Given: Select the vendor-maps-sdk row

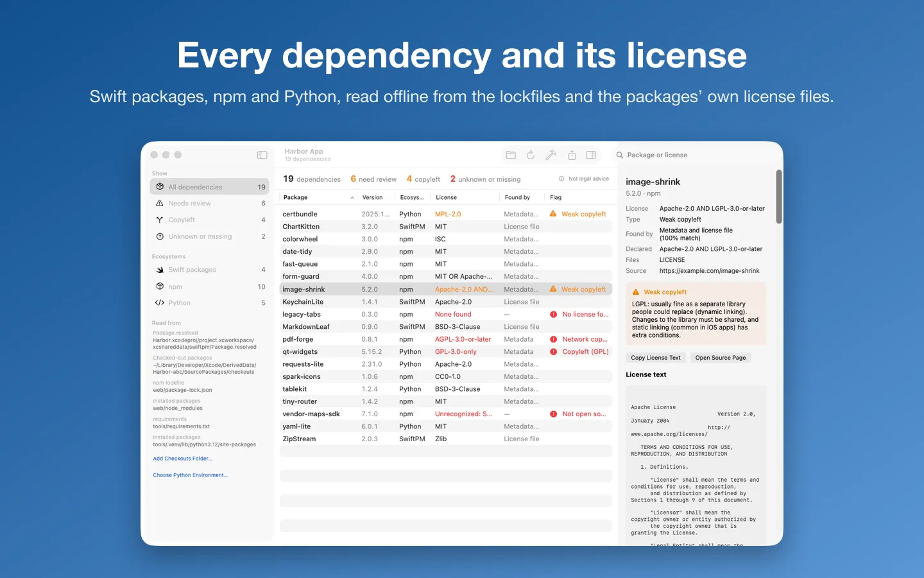Looking at the screenshot, I should 446,414.
